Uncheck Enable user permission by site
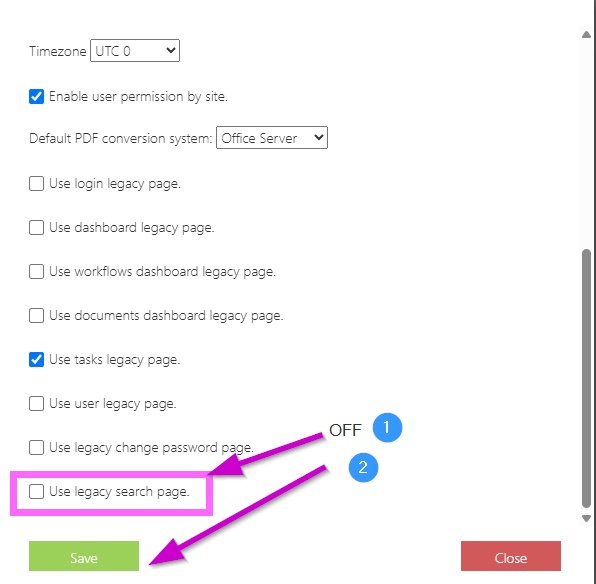Viewport: 596px width, 584px height. [36, 97]
